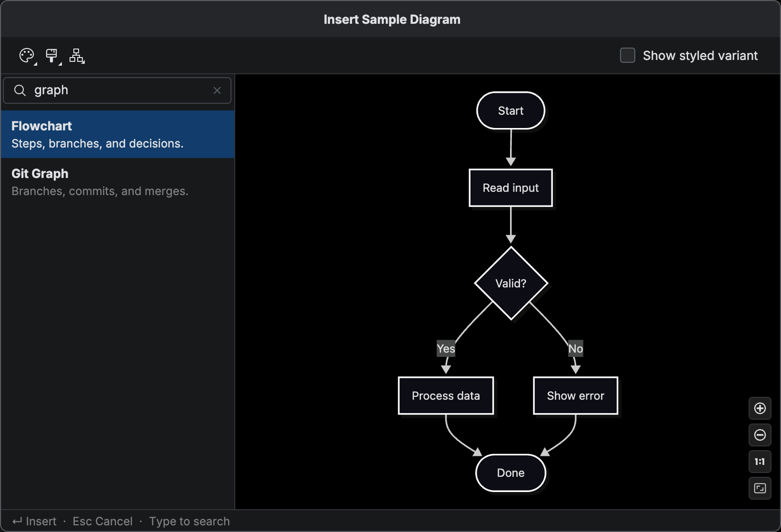Screen dimensions: 781x532
Task: Click the Process data node
Action: (446, 396)
